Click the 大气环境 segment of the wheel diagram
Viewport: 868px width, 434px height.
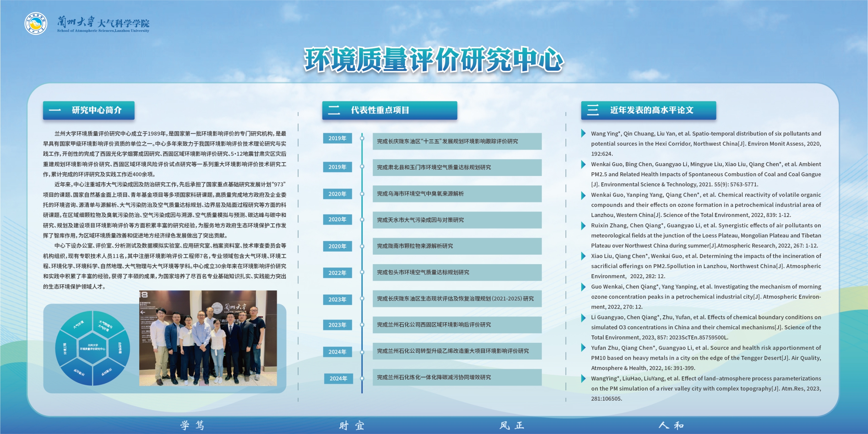[78, 324]
